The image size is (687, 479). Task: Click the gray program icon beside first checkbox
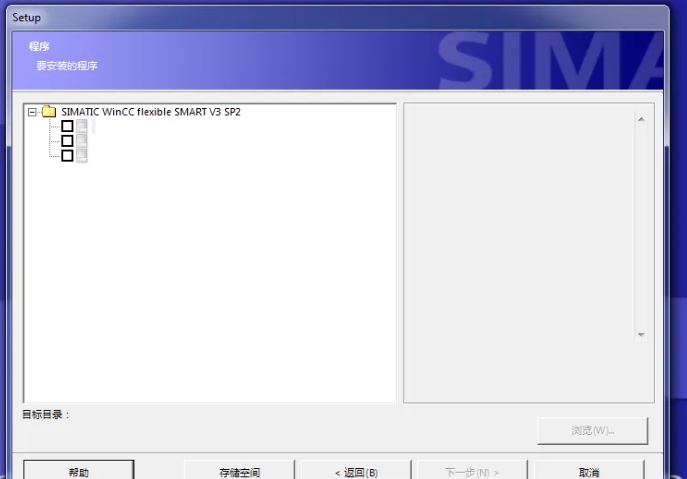pyautogui.click(x=81, y=126)
